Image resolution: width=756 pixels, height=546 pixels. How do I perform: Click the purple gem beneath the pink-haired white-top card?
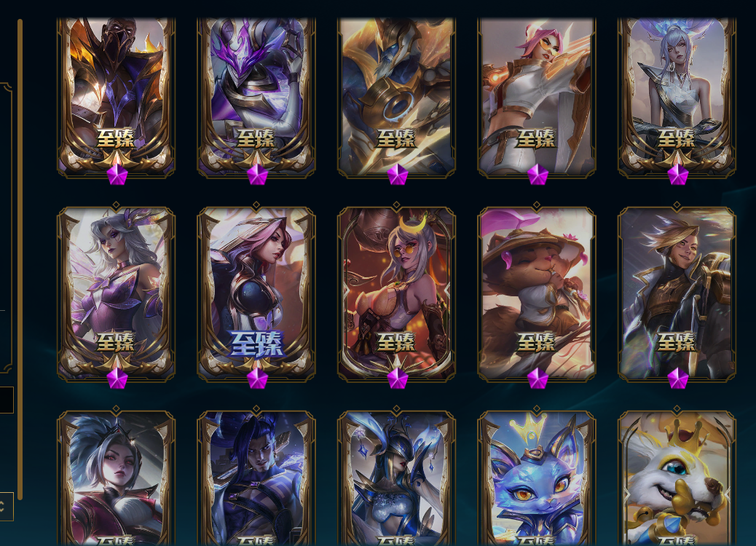tap(537, 175)
